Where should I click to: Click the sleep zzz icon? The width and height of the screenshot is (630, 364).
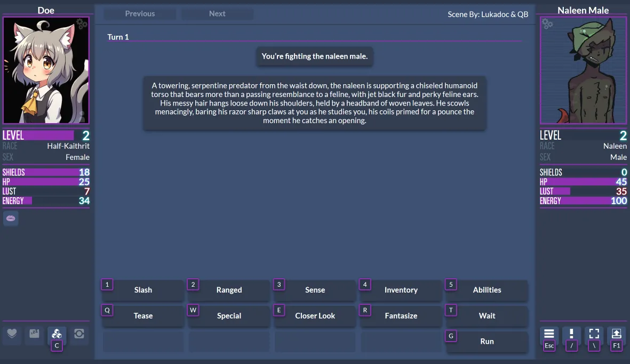pos(34,334)
